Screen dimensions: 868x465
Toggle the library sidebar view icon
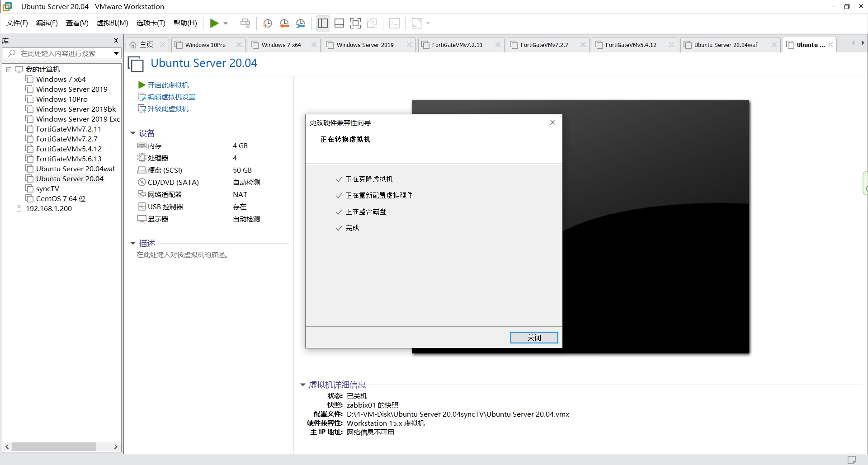coord(323,23)
